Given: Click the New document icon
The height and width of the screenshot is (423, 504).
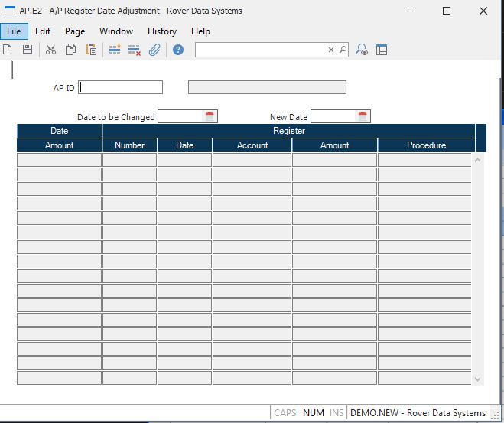Looking at the screenshot, I should 8,50.
